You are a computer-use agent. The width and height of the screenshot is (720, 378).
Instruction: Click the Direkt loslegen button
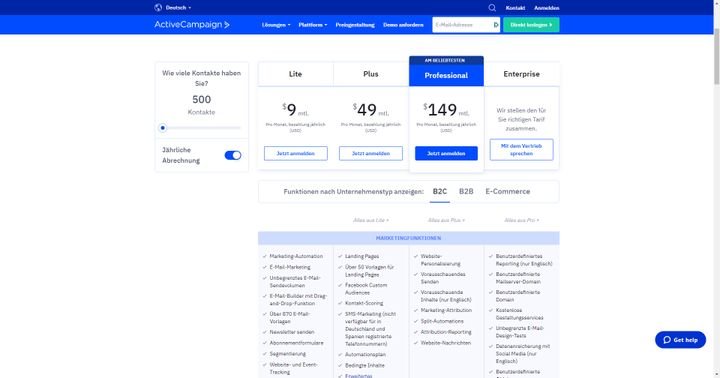tap(531, 25)
